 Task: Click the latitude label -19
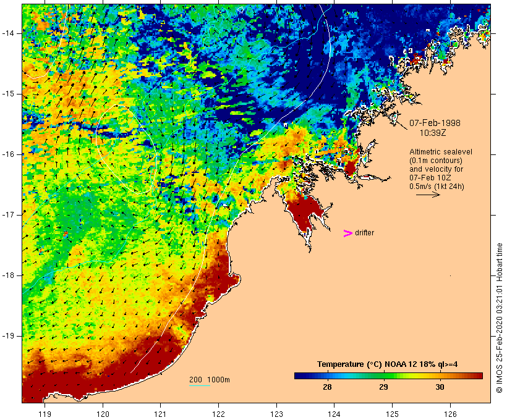pos(8,336)
